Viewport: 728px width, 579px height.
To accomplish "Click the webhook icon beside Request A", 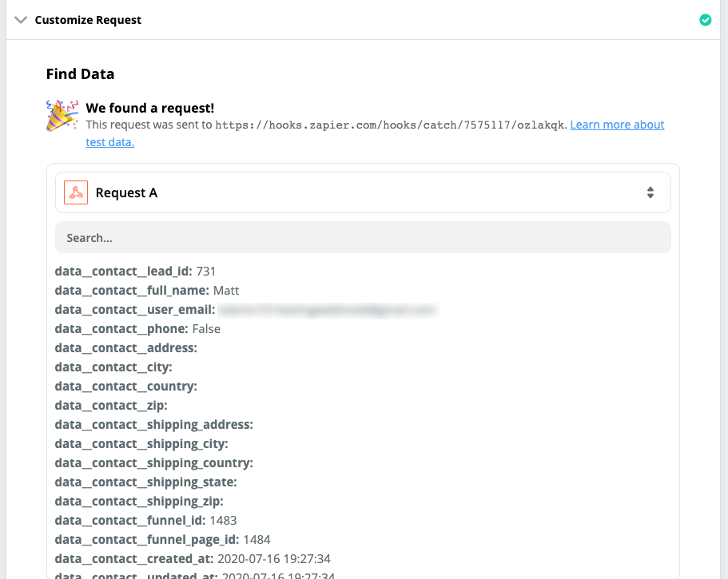I will coord(76,192).
